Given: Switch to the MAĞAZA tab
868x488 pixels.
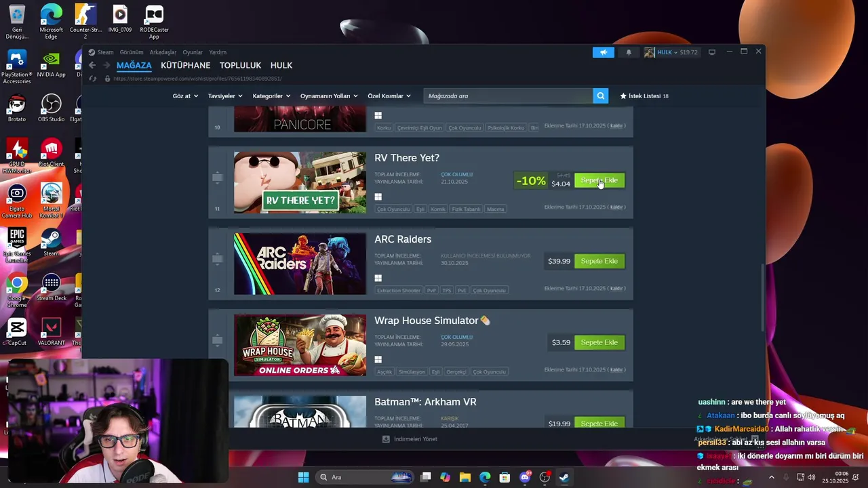Looking at the screenshot, I should pyautogui.click(x=134, y=65).
